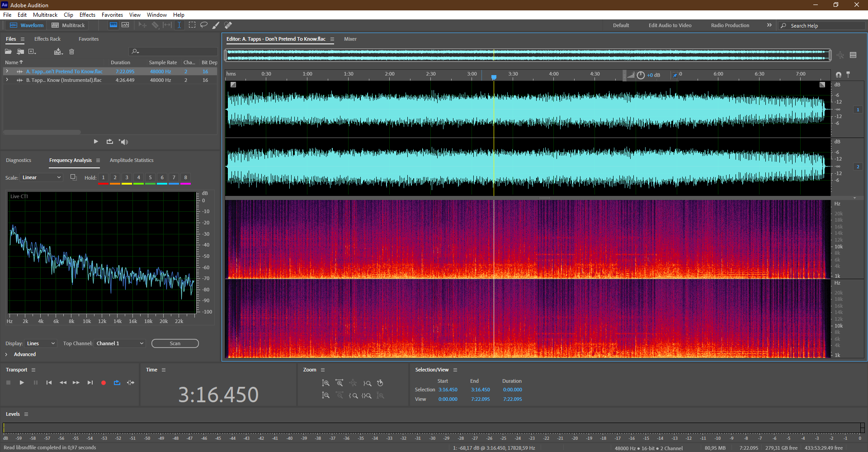Click the New File icon
Viewport: 868px width, 452px height.
point(32,52)
